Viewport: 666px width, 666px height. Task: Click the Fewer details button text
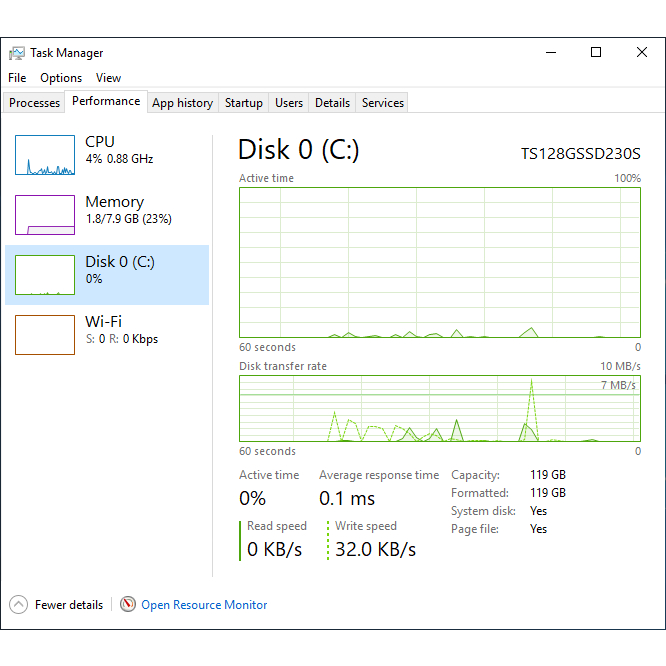click(69, 605)
